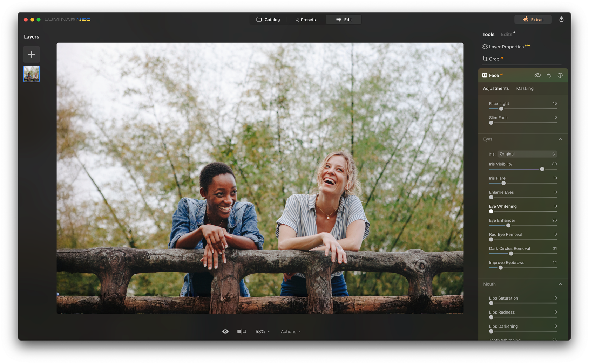The width and height of the screenshot is (589, 364).
Task: Open the Extras button
Action: tap(533, 19)
